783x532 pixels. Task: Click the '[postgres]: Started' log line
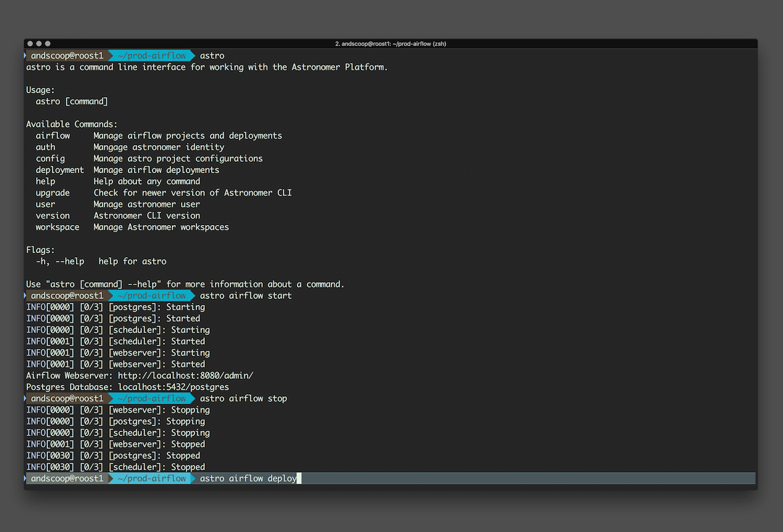(113, 319)
